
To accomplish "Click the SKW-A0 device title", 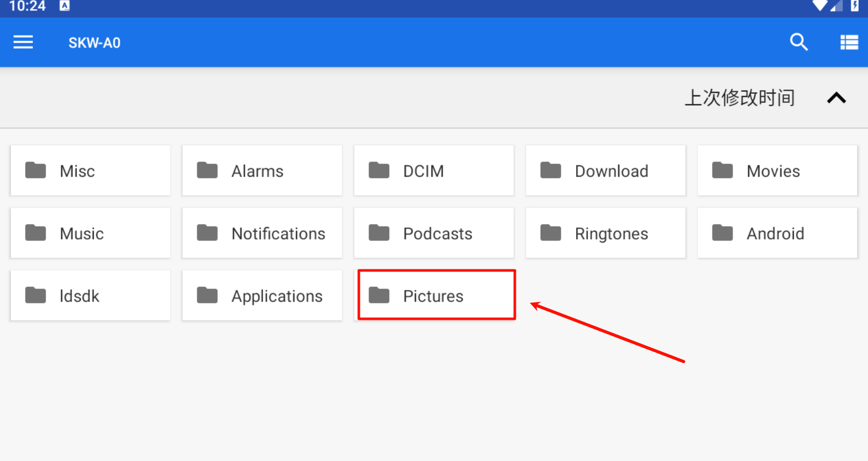I will (x=94, y=43).
